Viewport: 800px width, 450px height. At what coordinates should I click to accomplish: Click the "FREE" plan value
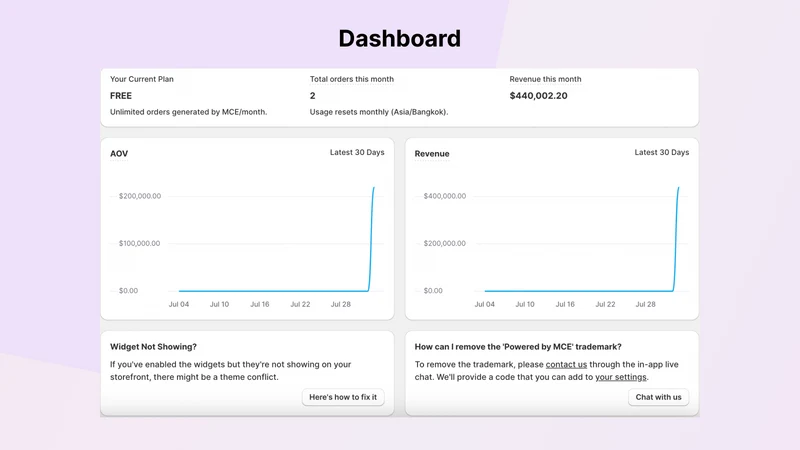point(121,95)
